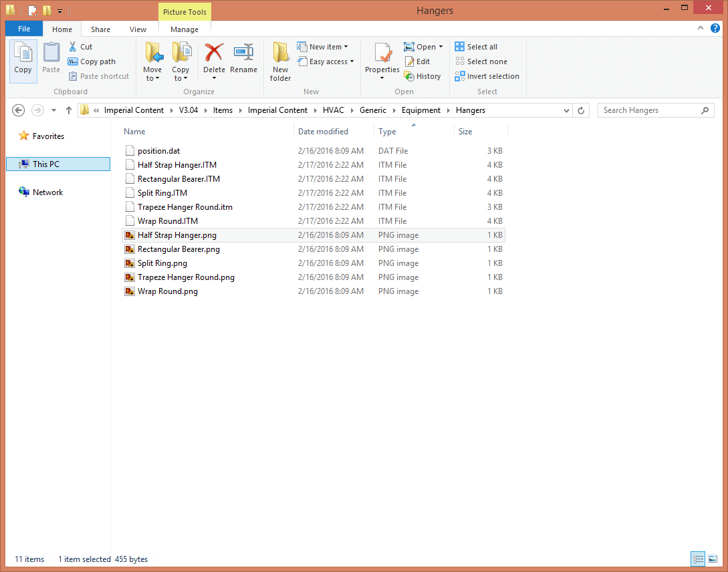The width and height of the screenshot is (728, 572).
Task: Open the View ribbon tab
Action: click(138, 29)
